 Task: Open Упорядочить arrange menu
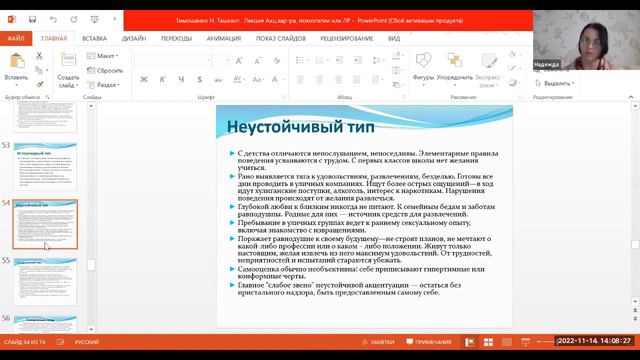point(455,69)
